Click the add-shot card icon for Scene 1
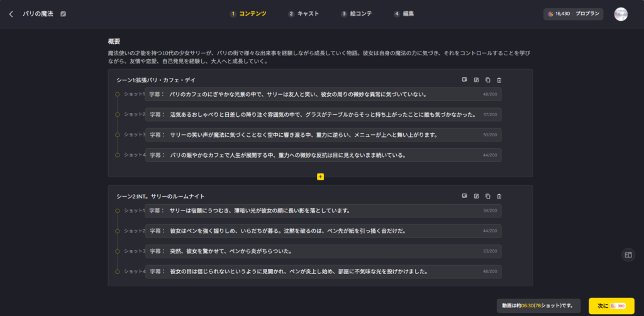Image resolution: width=644 pixels, height=316 pixels. [464, 80]
